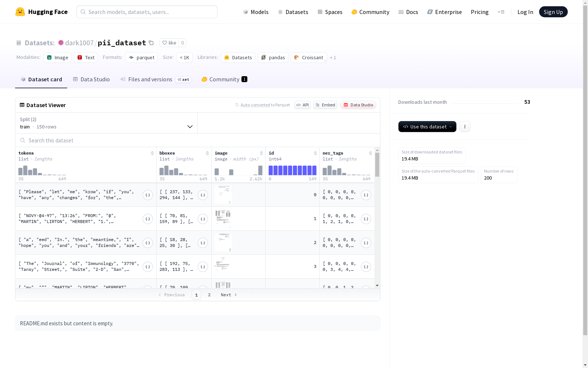
Task: Open more options menu beside Use this dataset
Action: (465, 127)
